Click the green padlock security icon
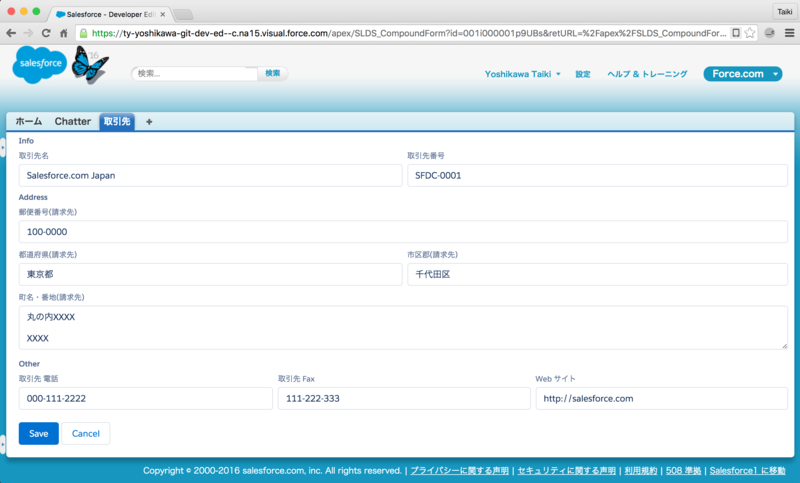The width and height of the screenshot is (800, 483). click(x=83, y=33)
